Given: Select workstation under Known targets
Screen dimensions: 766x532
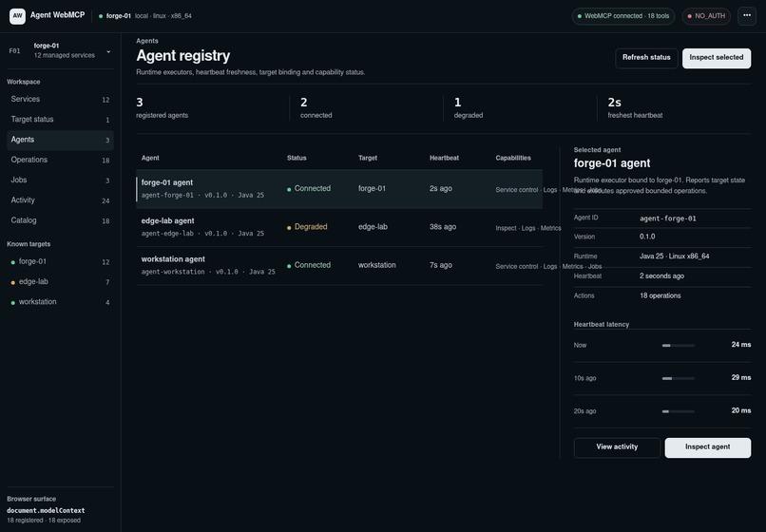Looking at the screenshot, I should 60,302.
